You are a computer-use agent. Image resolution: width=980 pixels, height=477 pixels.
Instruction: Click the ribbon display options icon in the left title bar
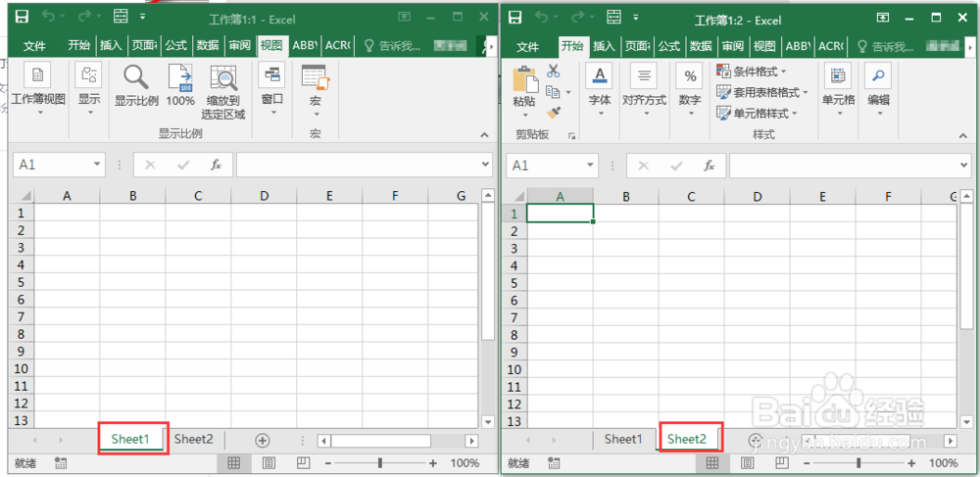click(x=405, y=17)
